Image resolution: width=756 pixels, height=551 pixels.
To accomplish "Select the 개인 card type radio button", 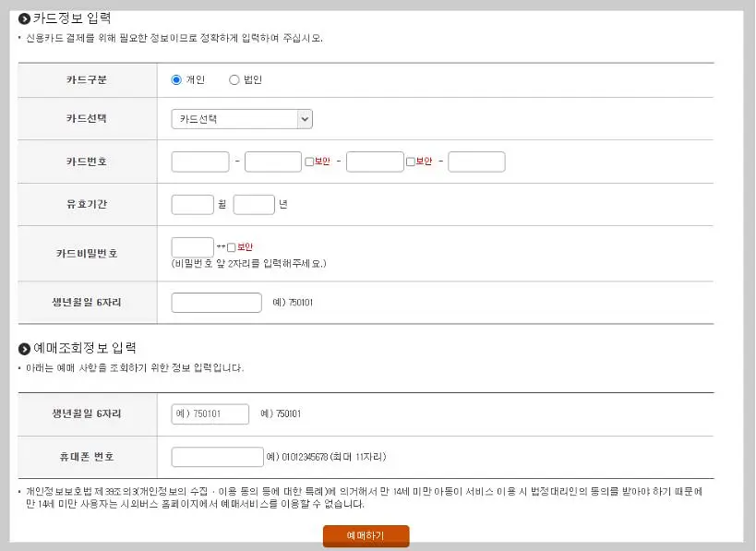I will [176, 80].
